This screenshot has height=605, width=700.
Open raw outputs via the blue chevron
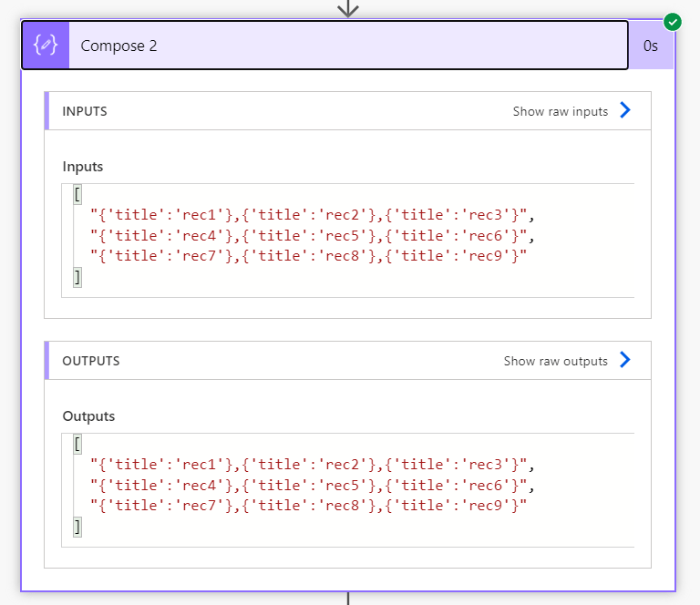click(x=625, y=360)
